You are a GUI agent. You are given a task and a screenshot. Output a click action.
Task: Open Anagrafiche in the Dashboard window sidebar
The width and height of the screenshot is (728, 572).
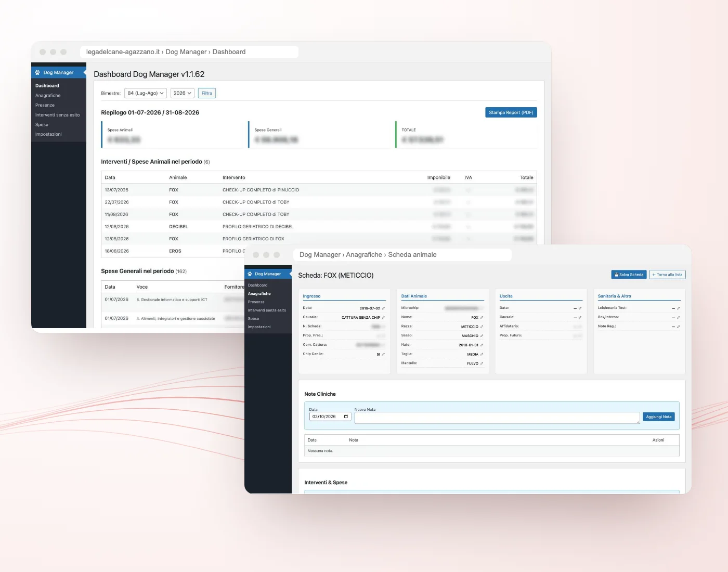tap(48, 96)
